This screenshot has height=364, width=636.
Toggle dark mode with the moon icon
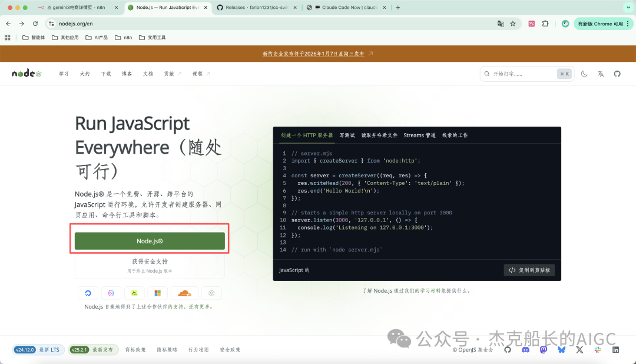point(584,74)
